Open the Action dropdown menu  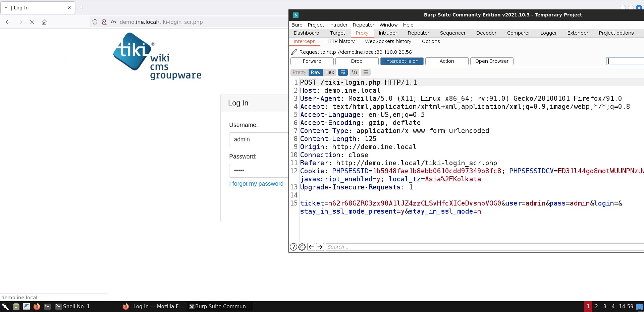446,61
